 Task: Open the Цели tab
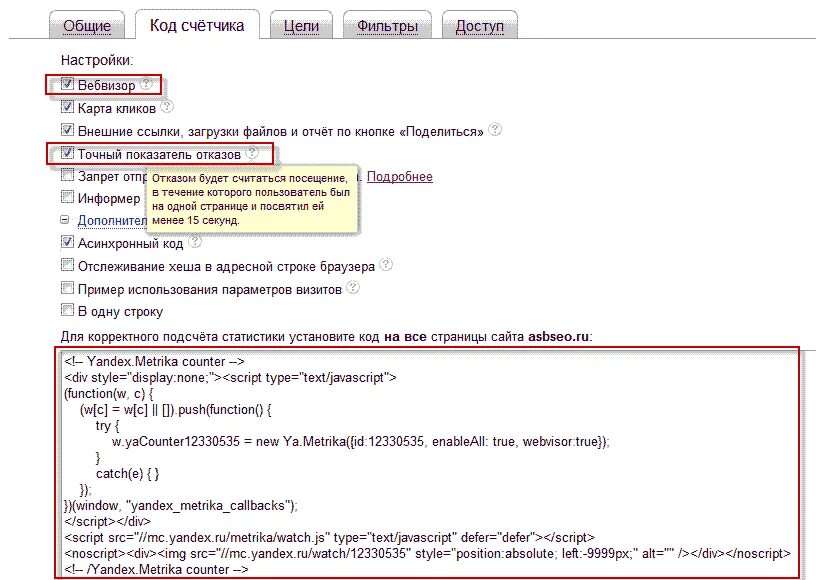coord(301,25)
